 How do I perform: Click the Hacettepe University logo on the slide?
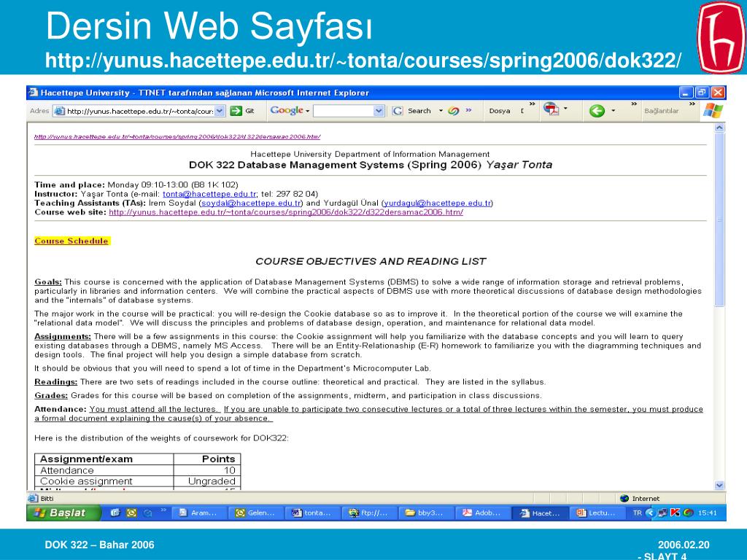pyautogui.click(x=721, y=37)
